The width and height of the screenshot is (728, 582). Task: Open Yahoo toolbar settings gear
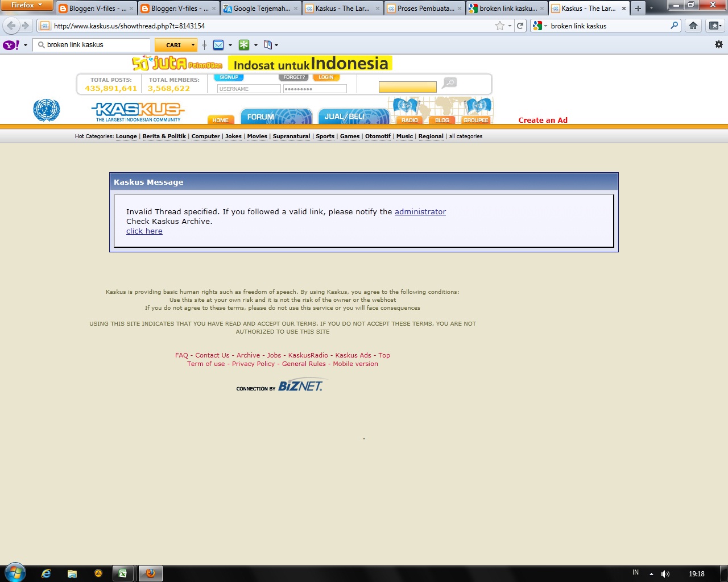[719, 44]
